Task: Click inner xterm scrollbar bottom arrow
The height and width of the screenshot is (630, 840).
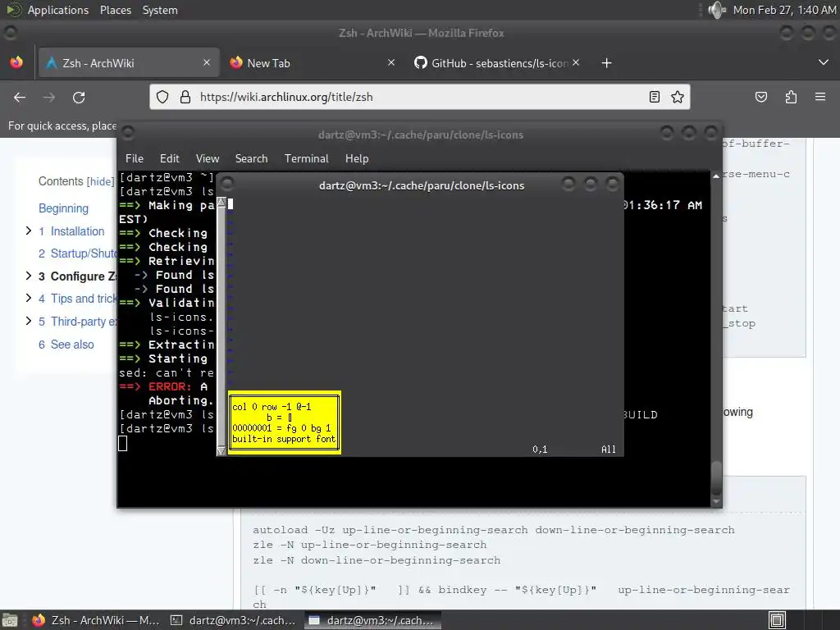Action: pos(221,451)
